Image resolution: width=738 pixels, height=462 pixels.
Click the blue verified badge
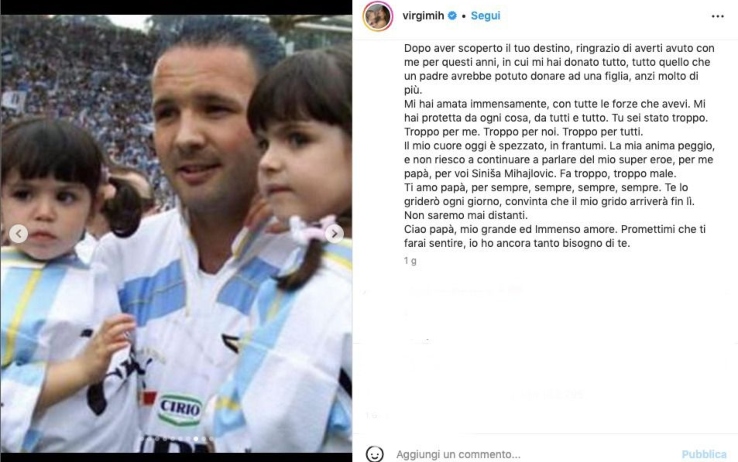452,16
